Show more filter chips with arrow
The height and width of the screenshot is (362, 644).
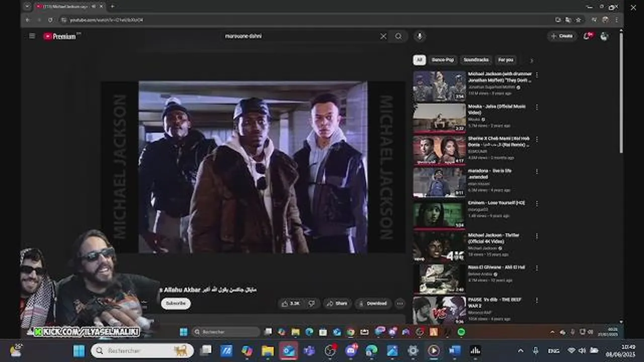pyautogui.click(x=531, y=60)
